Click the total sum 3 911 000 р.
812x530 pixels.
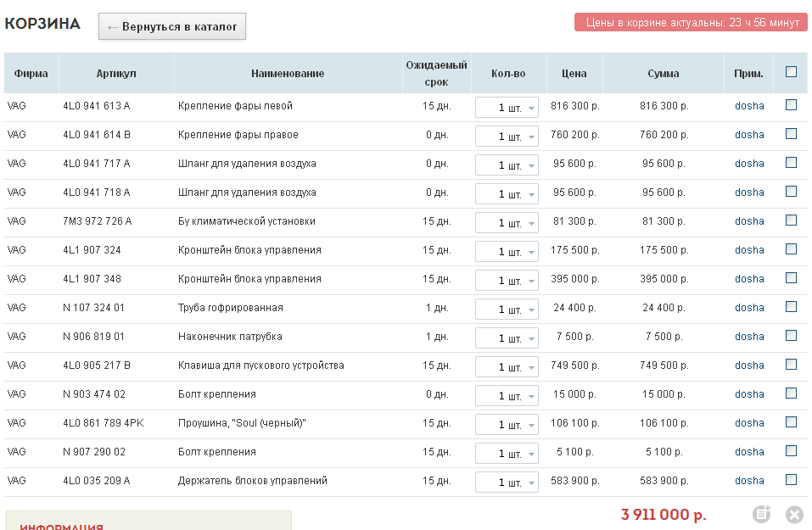[x=664, y=515]
